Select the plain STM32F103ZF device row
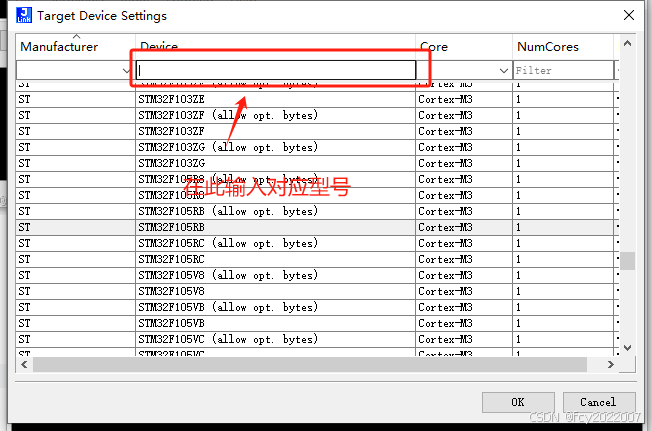Screen dimensions: 652x431 (x=315, y=131)
